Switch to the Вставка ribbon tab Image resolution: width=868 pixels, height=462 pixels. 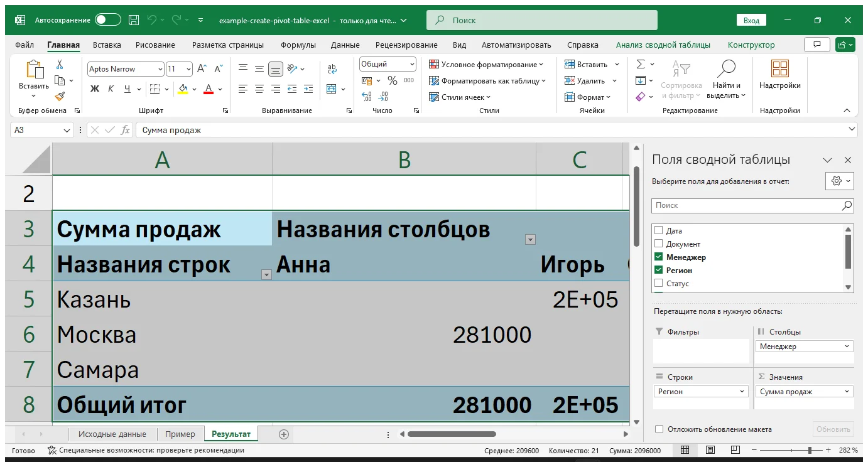(107, 45)
